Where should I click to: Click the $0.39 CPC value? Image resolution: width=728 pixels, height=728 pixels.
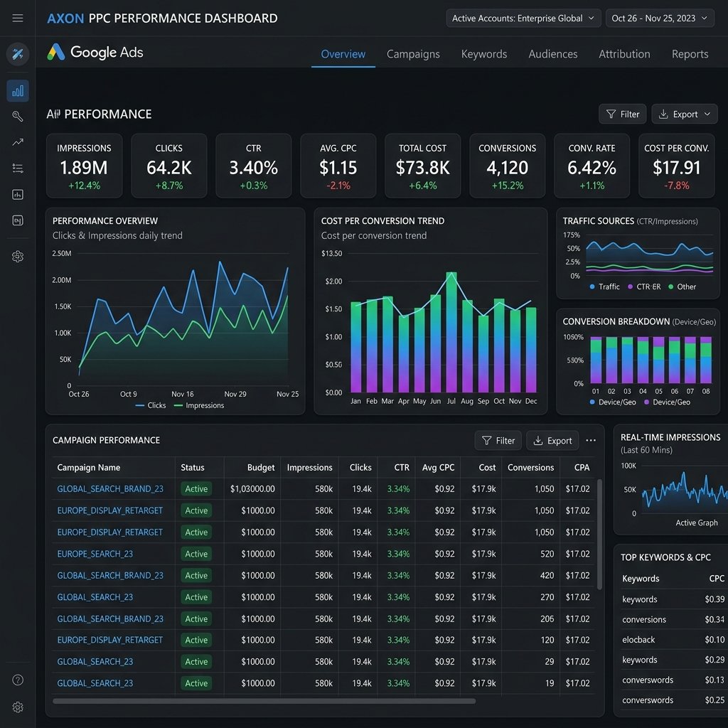(x=714, y=599)
